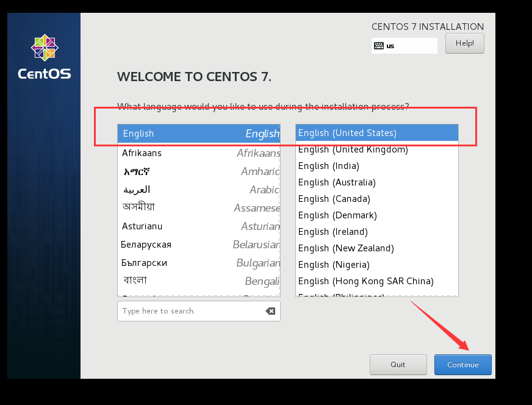
Task: Open the Help! button
Action: (464, 43)
